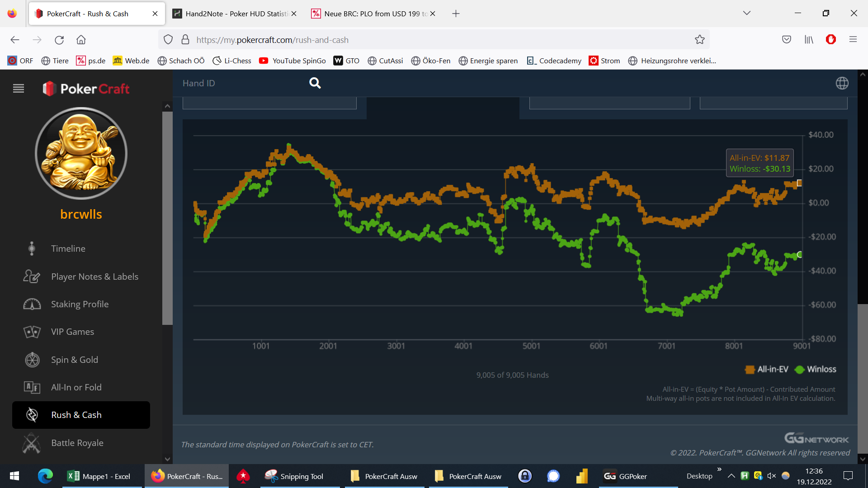Open the ORF bookmark
This screenshot has height=488, width=868.
point(21,61)
